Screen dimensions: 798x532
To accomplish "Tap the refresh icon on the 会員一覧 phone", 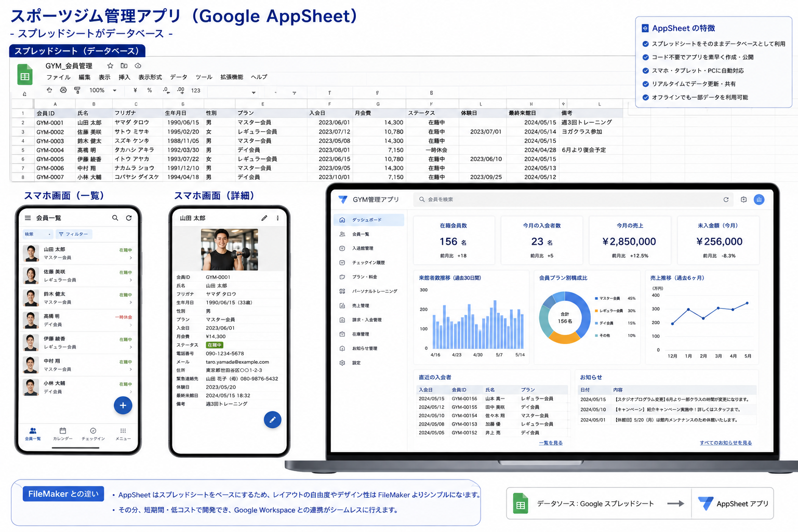I will tap(129, 218).
